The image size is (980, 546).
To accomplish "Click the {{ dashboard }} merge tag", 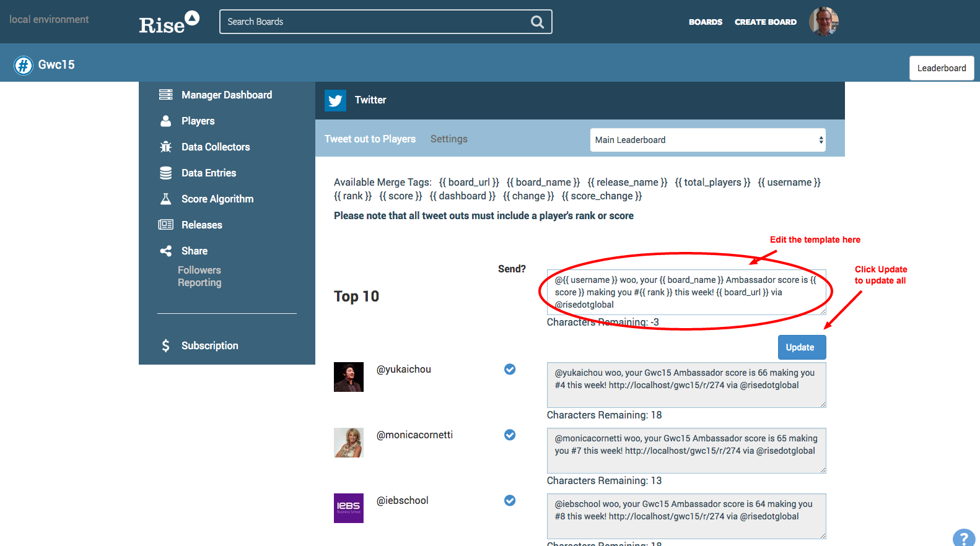I will [x=463, y=196].
